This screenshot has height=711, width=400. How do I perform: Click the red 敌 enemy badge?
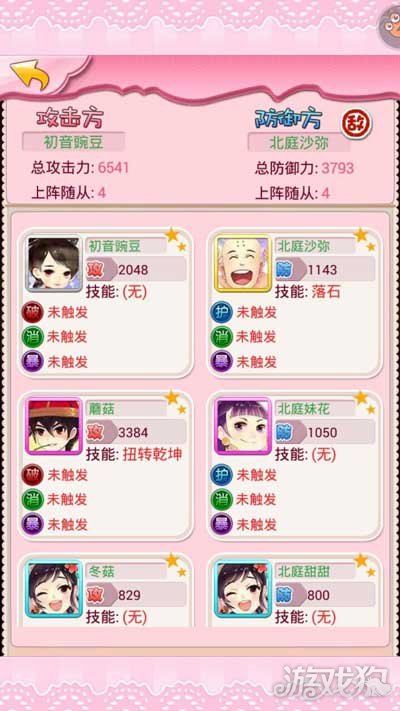(x=356, y=123)
